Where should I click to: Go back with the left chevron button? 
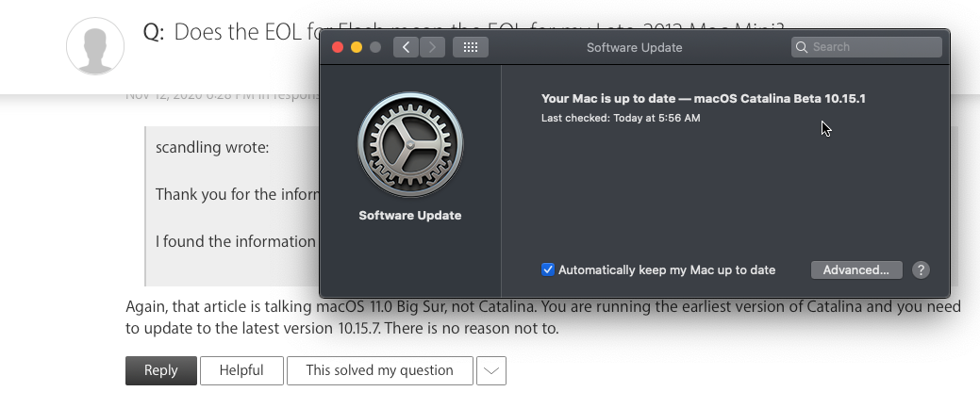[x=406, y=47]
